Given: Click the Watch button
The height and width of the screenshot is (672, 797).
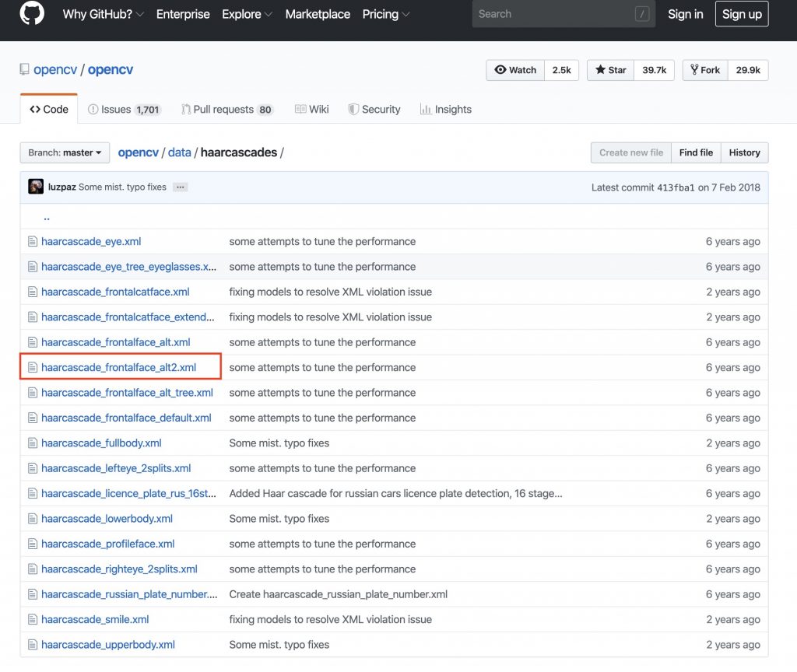Looking at the screenshot, I should coord(515,70).
